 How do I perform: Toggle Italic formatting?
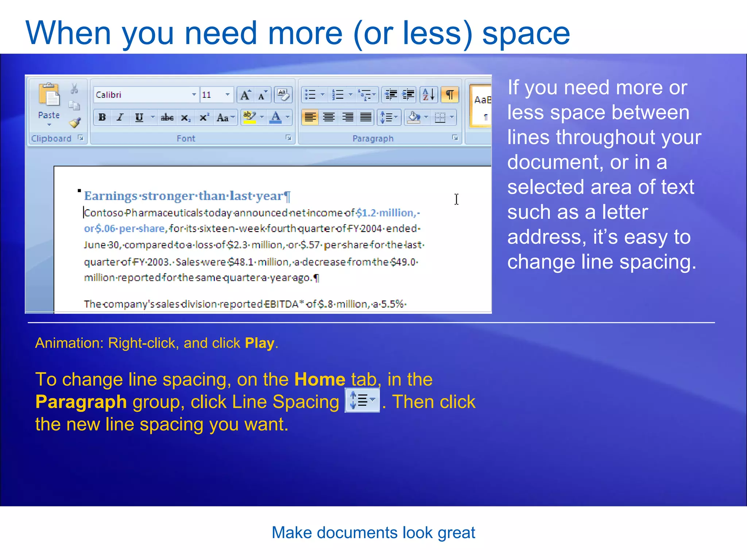(120, 117)
